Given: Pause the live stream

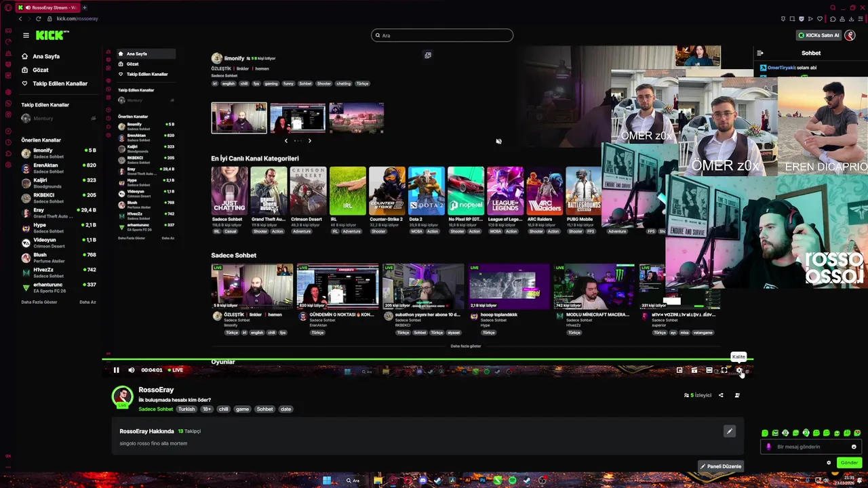Looking at the screenshot, I should 116,370.
